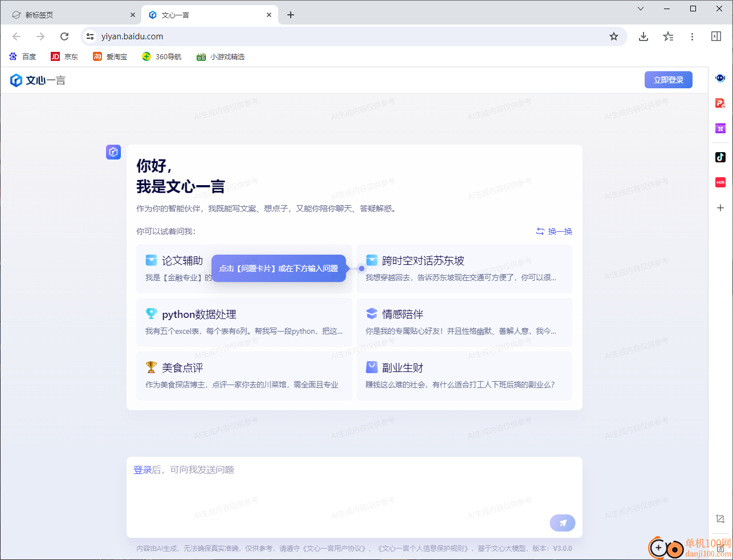Viewport: 733px width, 560px height.
Task: Click the 文心一言 logo in the header
Action: point(38,80)
